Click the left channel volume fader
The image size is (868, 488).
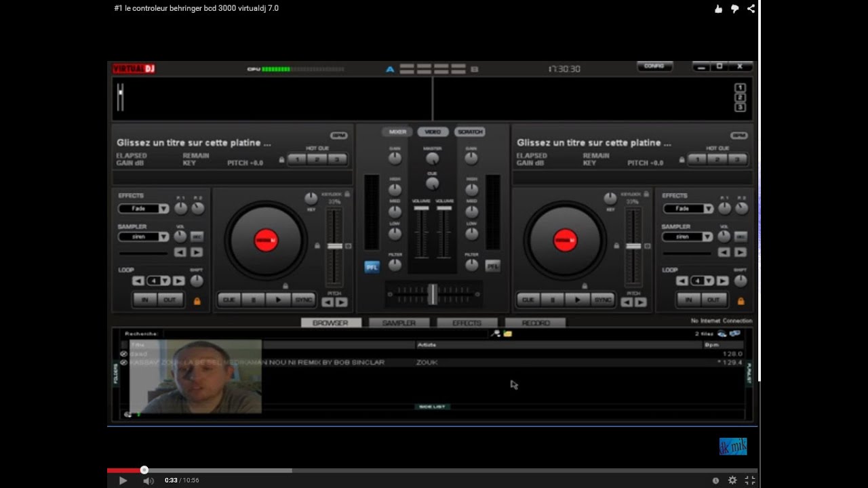tap(421, 209)
